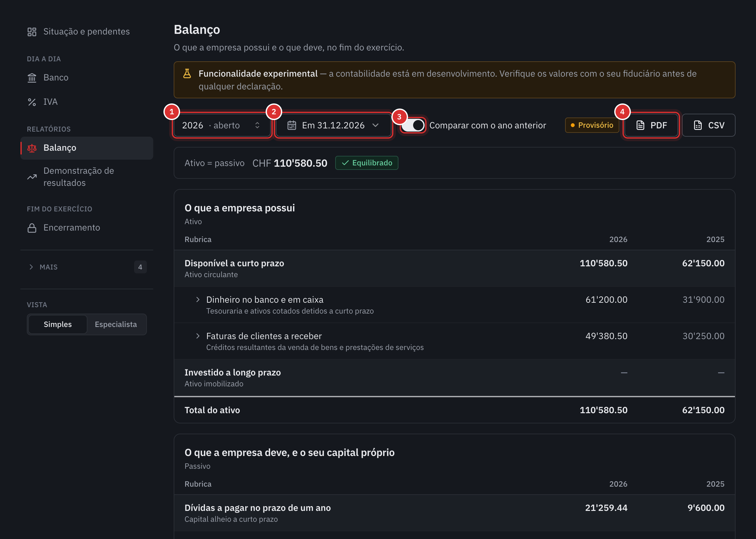Click Dívidas a pagar no prazo de um ano
This screenshot has height=539, width=756.
click(258, 508)
